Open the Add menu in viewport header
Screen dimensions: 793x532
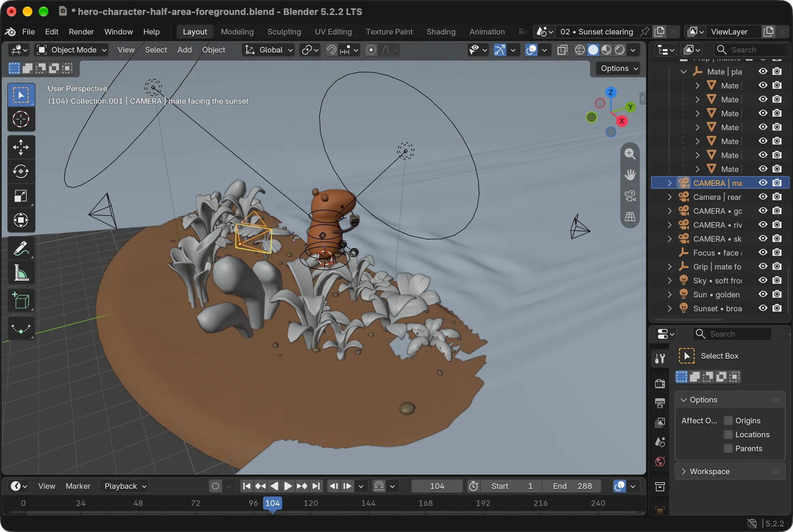click(x=184, y=50)
